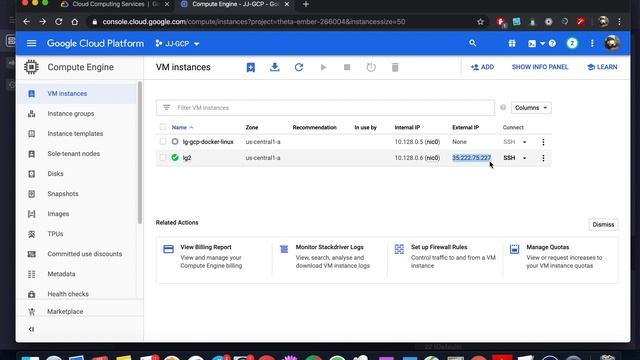Image resolution: width=640 pixels, height=360 pixels.
Task: Toggle the select-all instances checkbox
Action: coord(163,127)
